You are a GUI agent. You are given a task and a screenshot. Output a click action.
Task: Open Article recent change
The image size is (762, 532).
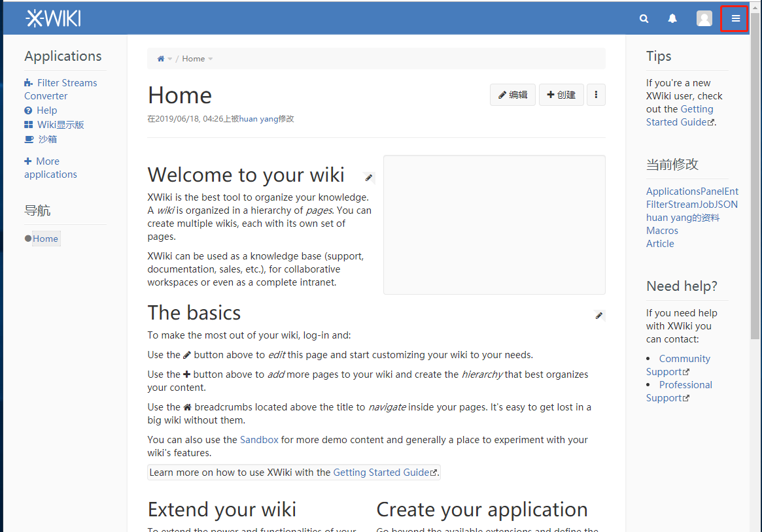click(660, 244)
